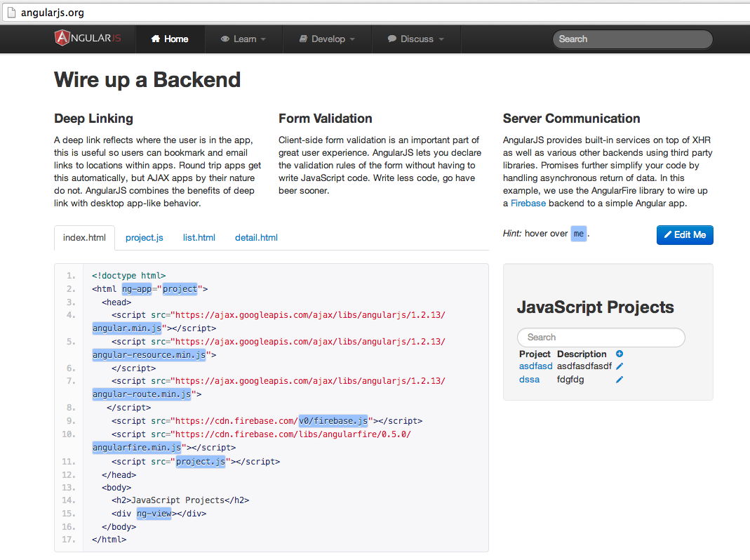Click the <!doctype html> code line
This screenshot has height=560, width=750.
point(128,276)
